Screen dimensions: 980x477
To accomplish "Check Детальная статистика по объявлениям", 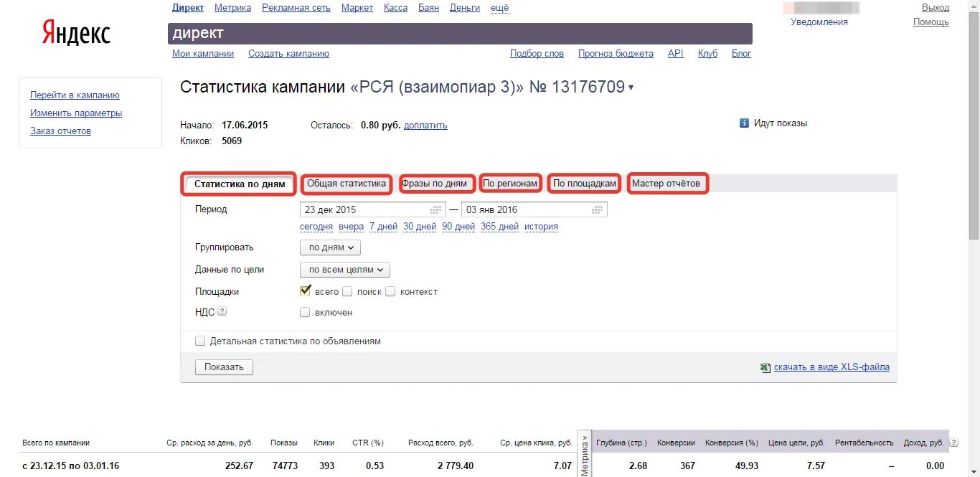I will pyautogui.click(x=200, y=341).
